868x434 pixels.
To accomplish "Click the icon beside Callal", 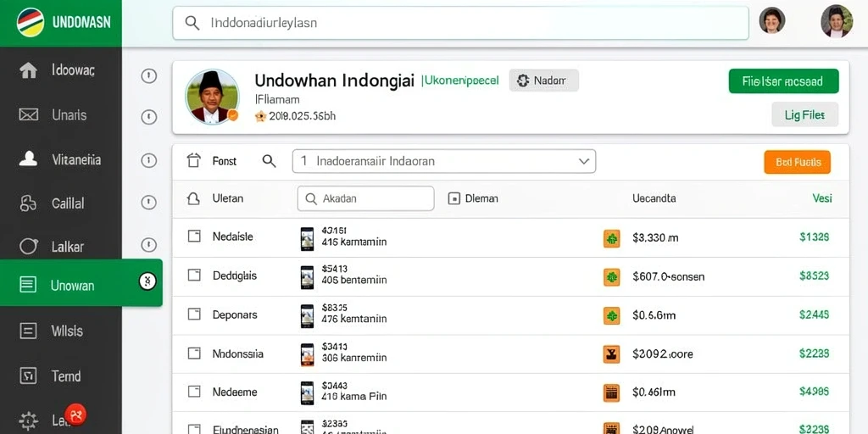I will tap(28, 203).
